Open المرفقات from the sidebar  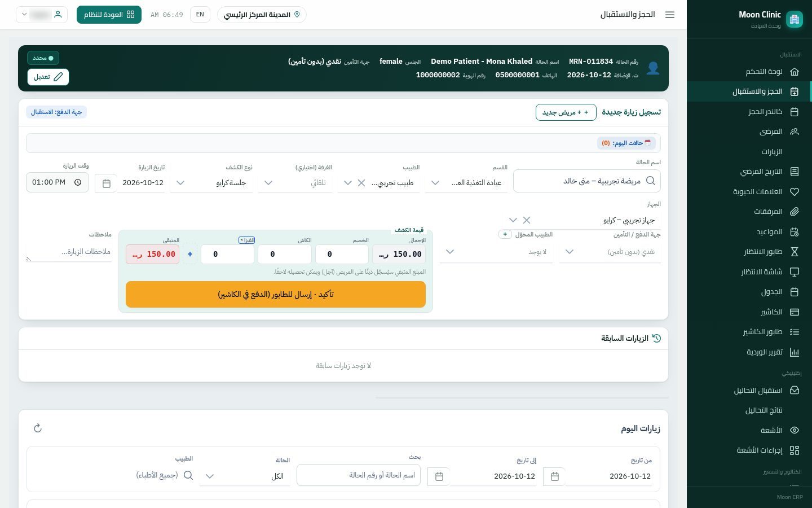[749, 212]
